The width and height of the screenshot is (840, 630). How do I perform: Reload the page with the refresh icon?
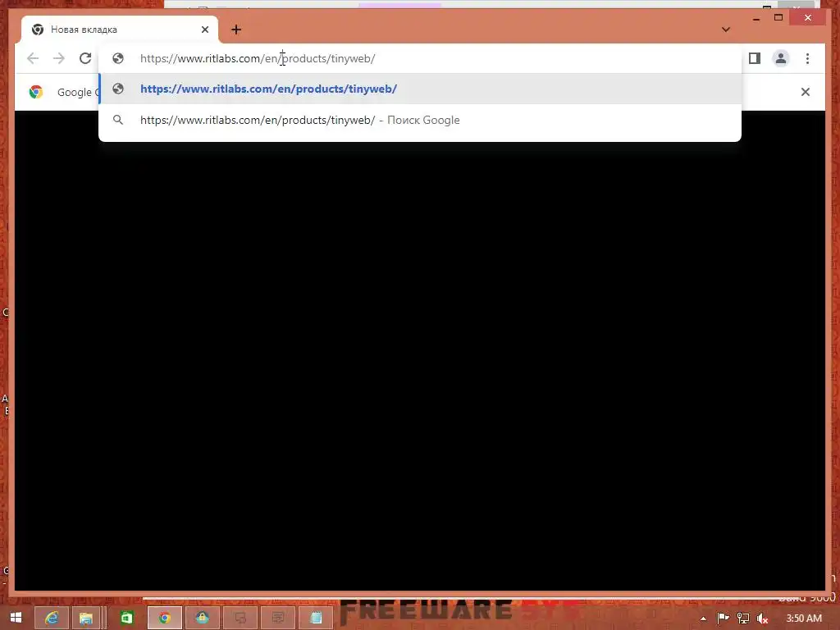pos(85,58)
